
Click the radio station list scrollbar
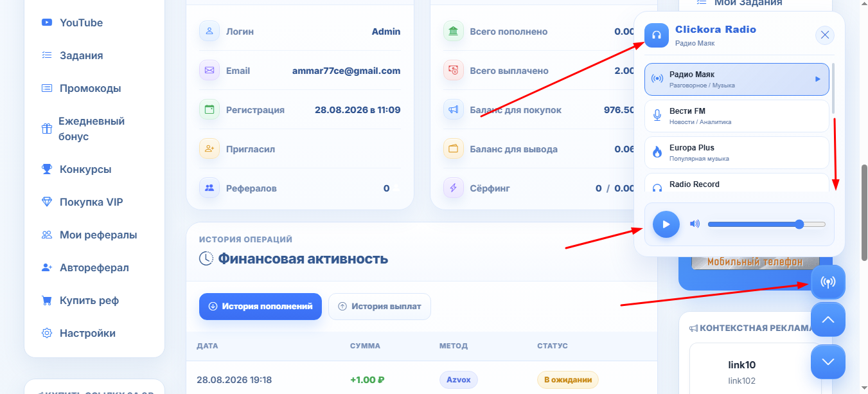pos(833,88)
